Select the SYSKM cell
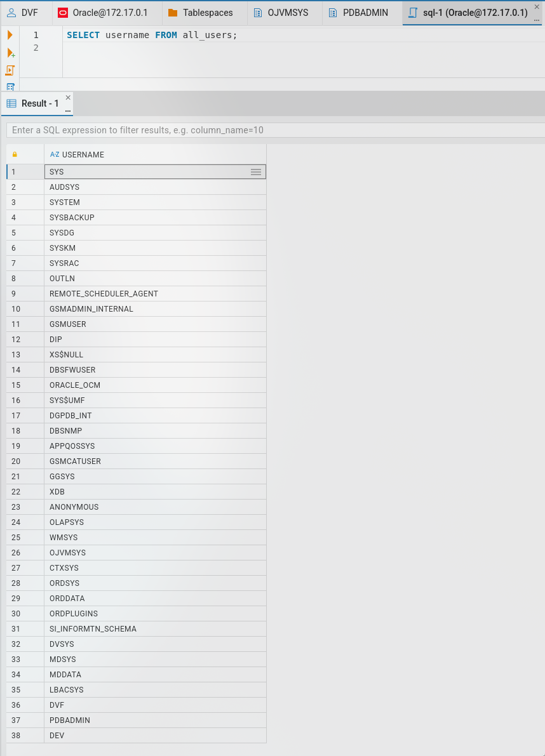 pos(155,248)
